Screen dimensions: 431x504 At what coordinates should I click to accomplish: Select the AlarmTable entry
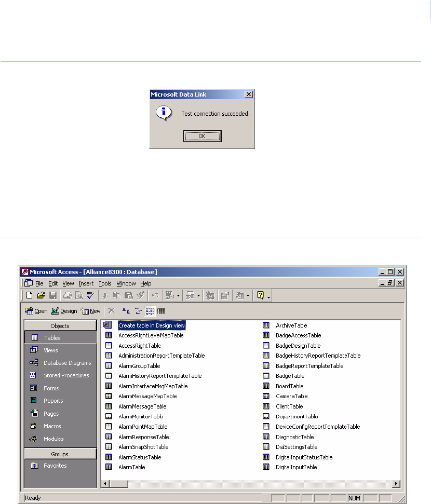click(x=131, y=467)
